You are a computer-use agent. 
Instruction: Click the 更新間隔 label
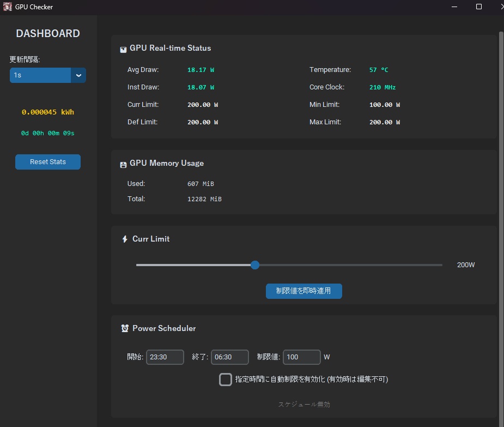pyautogui.click(x=25, y=59)
